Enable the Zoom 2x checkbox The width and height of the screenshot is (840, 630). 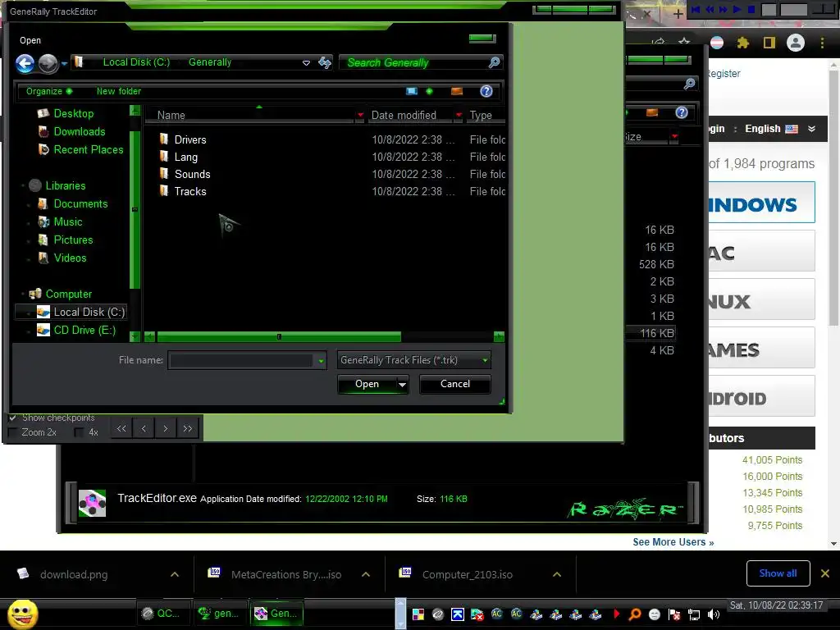click(13, 432)
